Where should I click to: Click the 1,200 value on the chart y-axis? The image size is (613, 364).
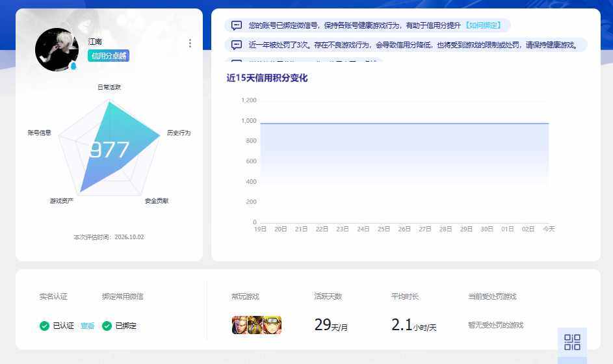[249, 101]
